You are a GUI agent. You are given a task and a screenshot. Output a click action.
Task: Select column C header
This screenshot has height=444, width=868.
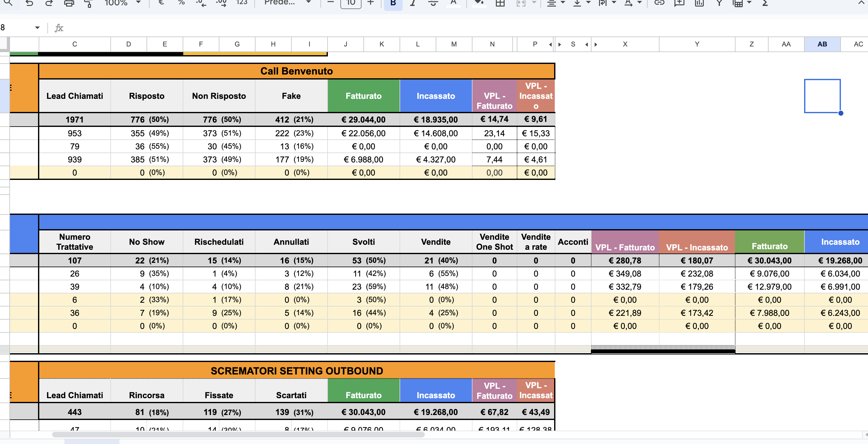tap(74, 44)
